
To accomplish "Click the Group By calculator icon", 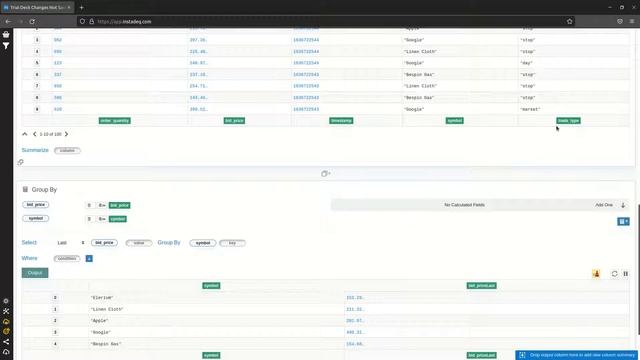I will coord(25,189).
